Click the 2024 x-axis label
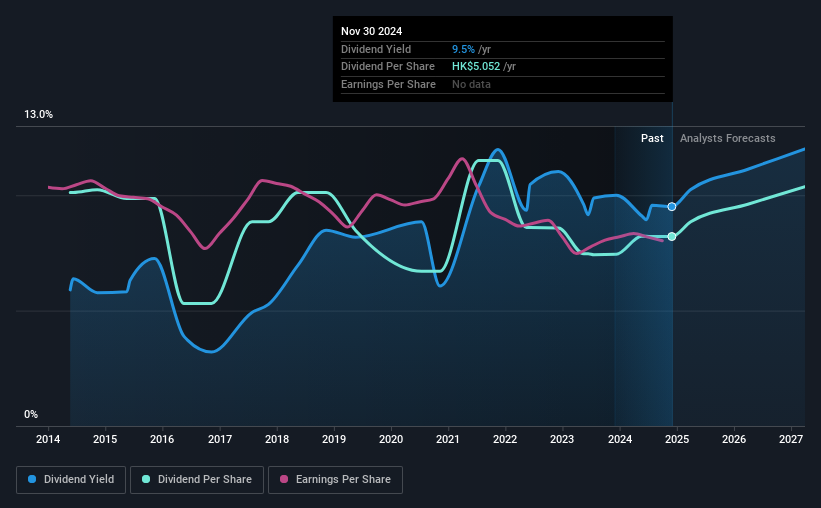The width and height of the screenshot is (821, 508). pos(619,439)
